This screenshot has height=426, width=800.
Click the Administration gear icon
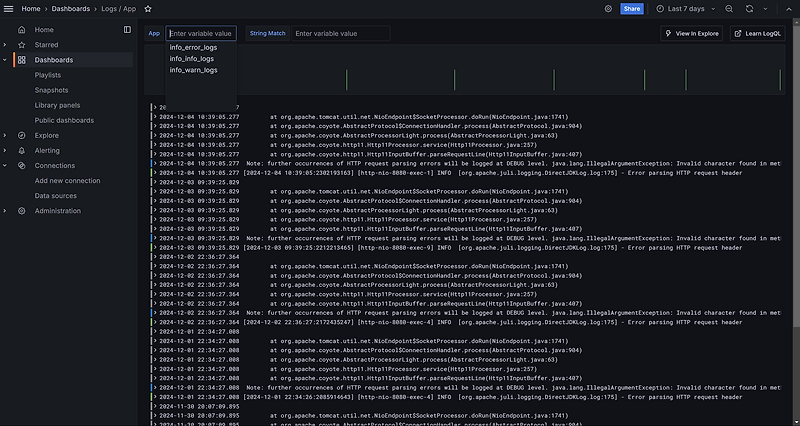tap(21, 211)
